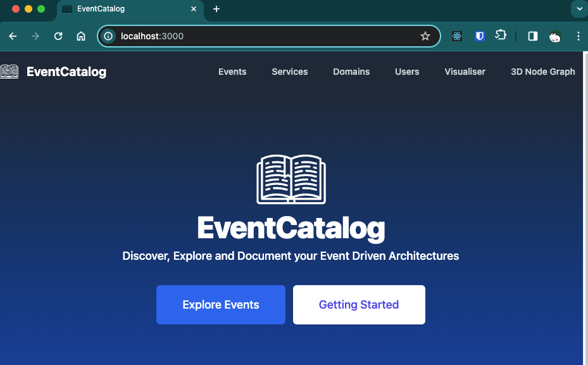Open the React Developer Tools extension
The height and width of the screenshot is (365, 588).
coord(456,36)
